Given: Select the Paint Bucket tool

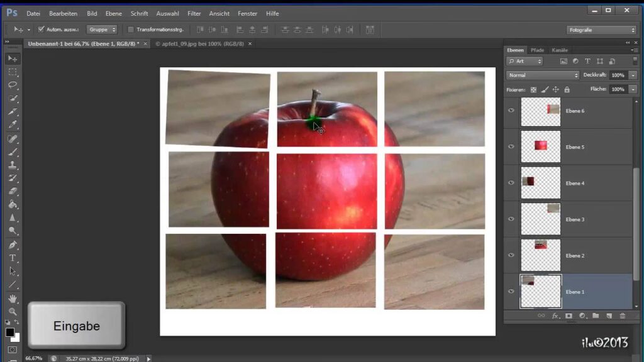Looking at the screenshot, I should point(13,204).
